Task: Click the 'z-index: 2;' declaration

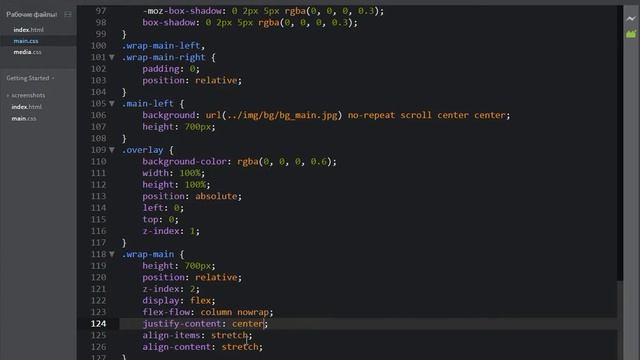Action: (x=171, y=289)
